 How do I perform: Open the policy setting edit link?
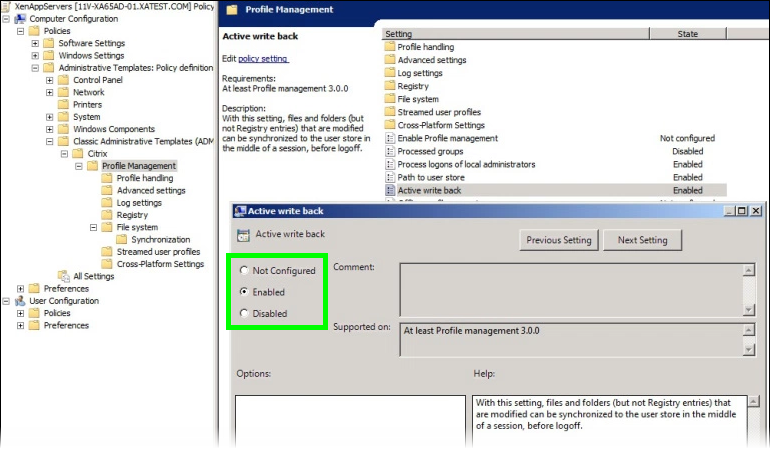tap(262, 59)
